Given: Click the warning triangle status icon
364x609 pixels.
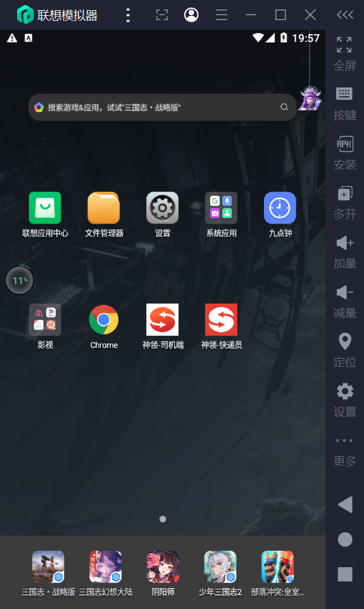Looking at the screenshot, I should pos(12,37).
